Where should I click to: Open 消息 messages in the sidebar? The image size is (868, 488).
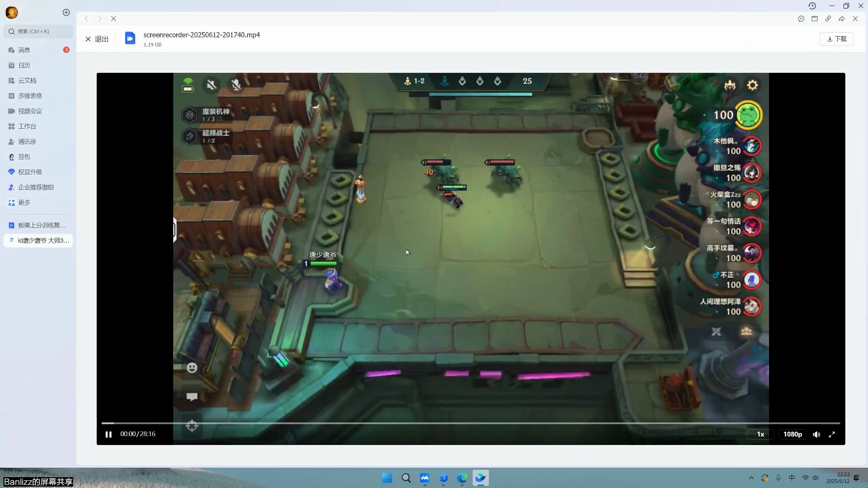24,50
